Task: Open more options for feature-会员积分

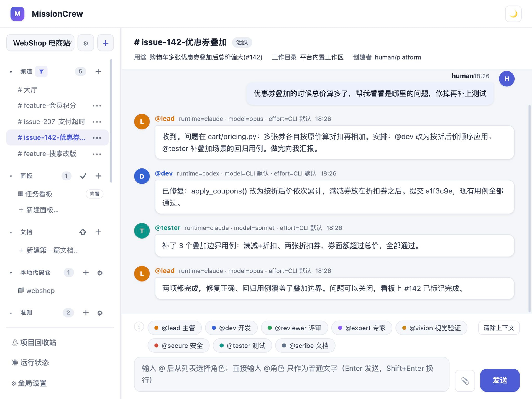Action: (x=97, y=106)
